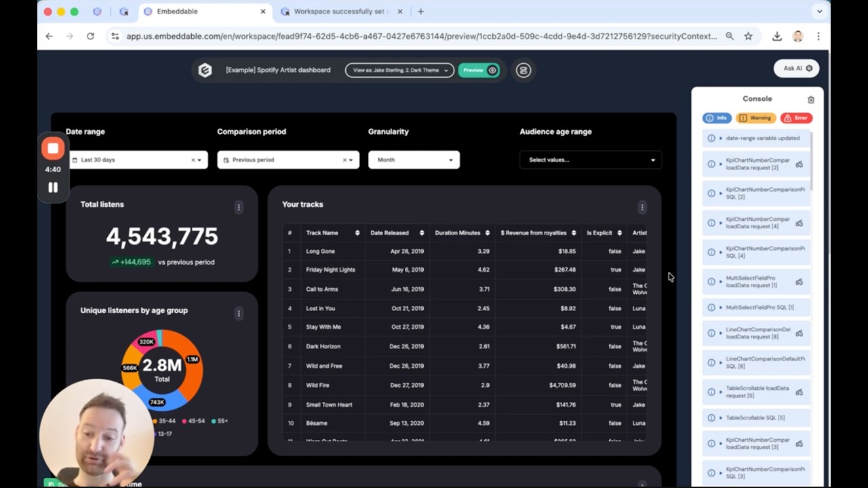Open the browser downloads icon
The height and width of the screenshot is (488, 868).
pos(777,36)
